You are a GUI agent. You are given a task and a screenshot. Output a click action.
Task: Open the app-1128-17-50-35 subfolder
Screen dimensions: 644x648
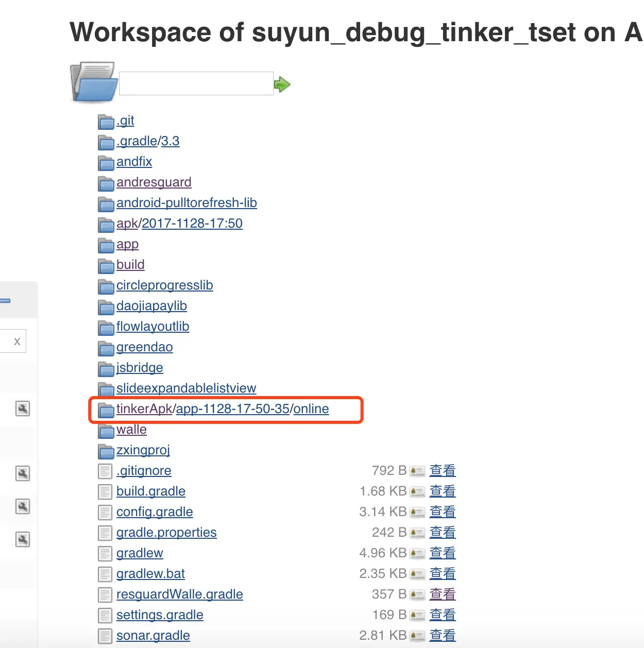click(x=233, y=409)
